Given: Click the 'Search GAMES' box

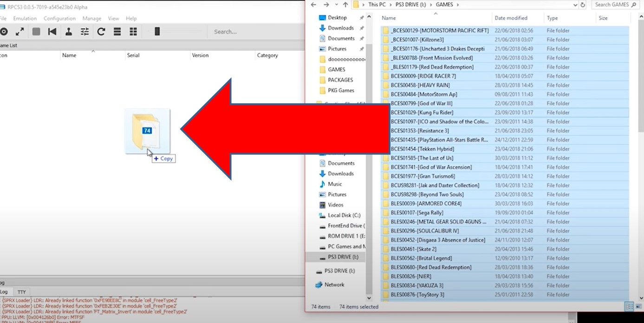Looking at the screenshot, I should [616, 5].
